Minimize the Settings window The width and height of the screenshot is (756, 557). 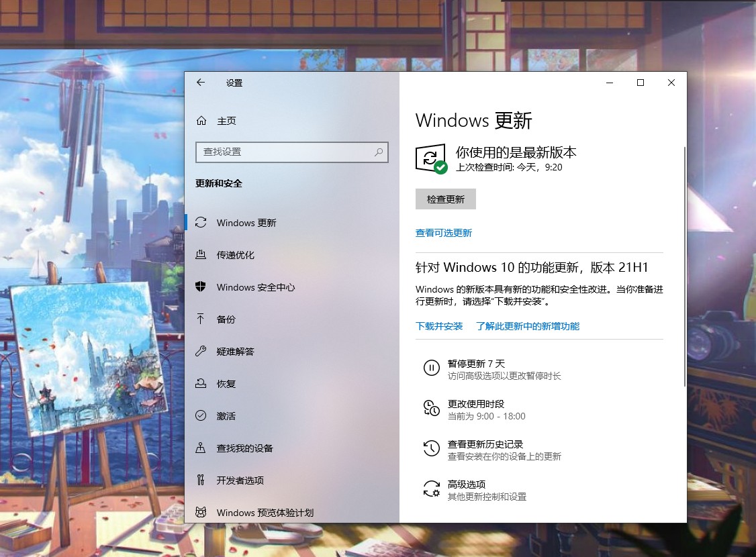[x=610, y=83]
